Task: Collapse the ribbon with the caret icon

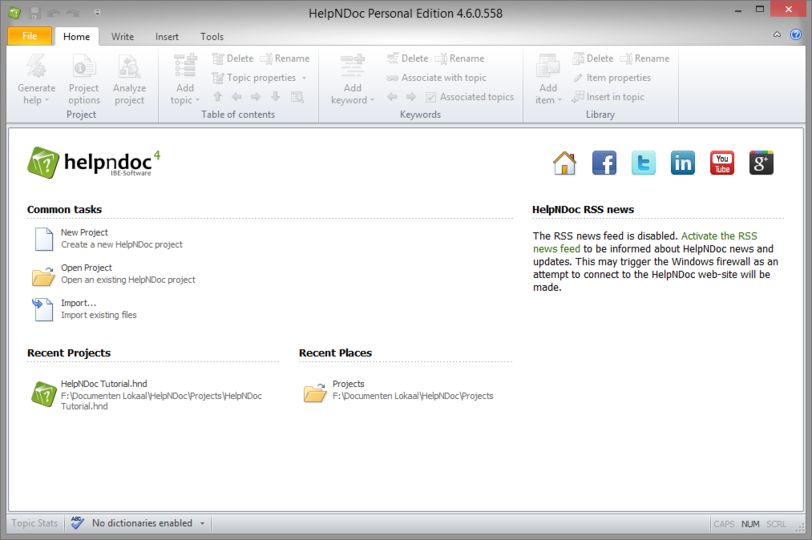Action: (777, 35)
